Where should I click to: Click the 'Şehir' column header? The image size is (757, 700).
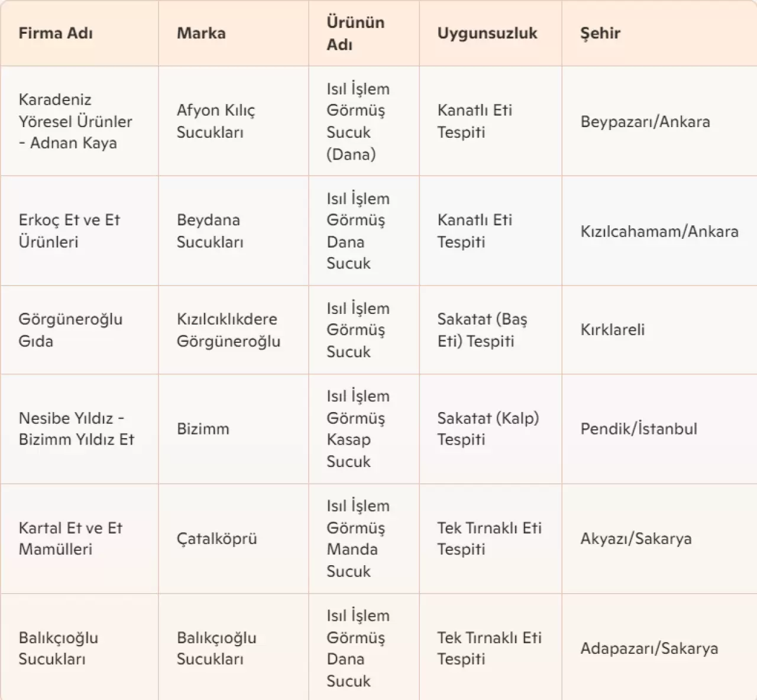pos(600,33)
